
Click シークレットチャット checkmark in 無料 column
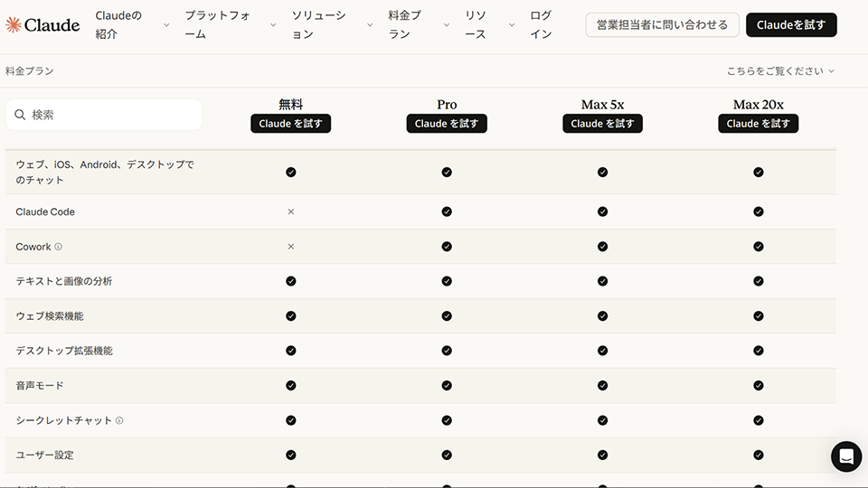coord(290,420)
